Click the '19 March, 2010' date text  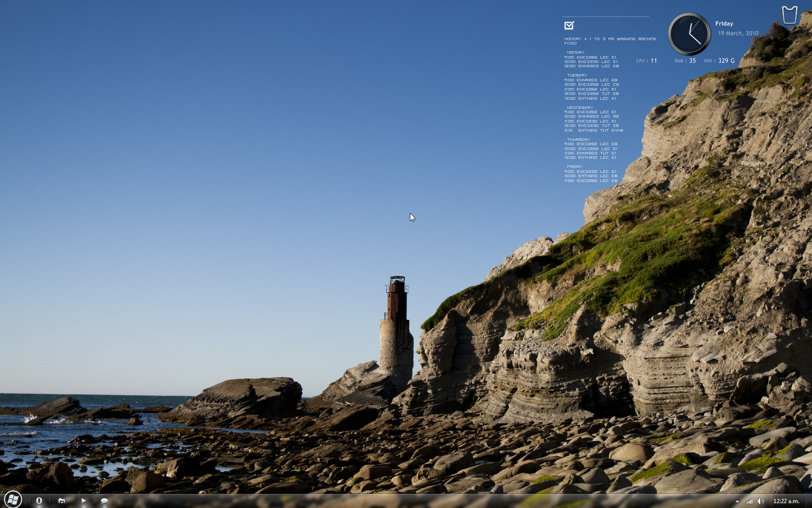pyautogui.click(x=738, y=33)
